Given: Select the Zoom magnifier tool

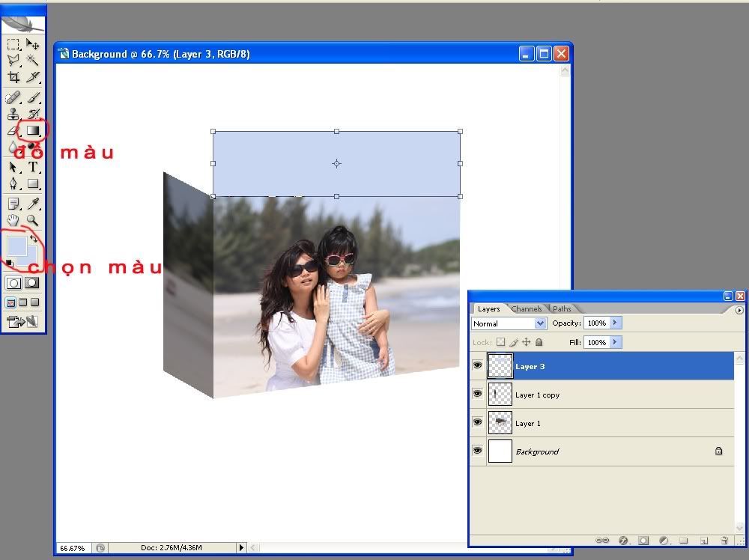Looking at the screenshot, I should pos(33,220).
